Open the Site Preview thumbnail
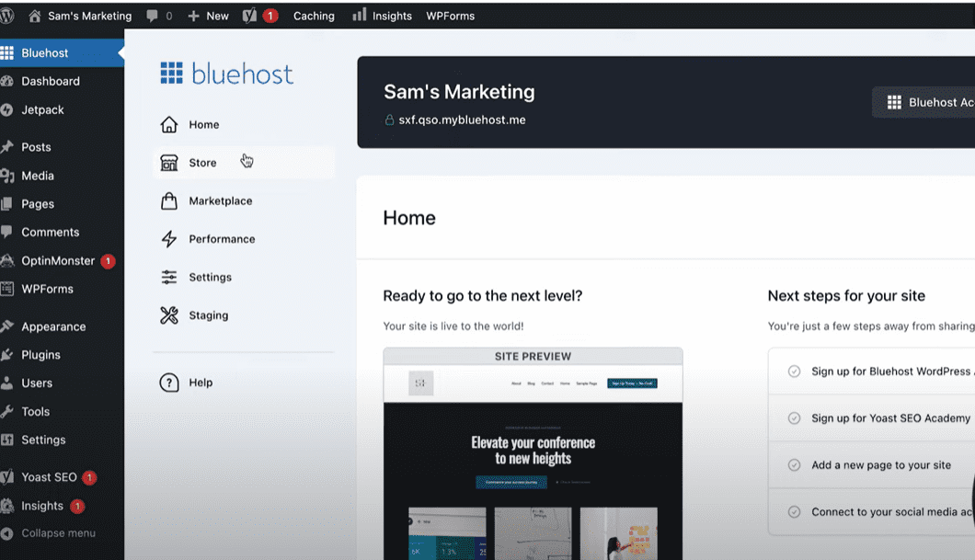 (533, 451)
